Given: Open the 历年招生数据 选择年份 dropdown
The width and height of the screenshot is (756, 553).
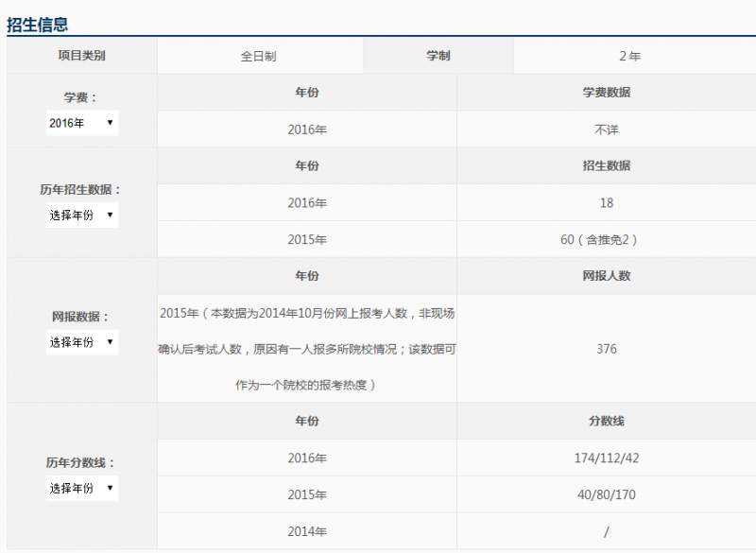Looking at the screenshot, I should [x=82, y=215].
